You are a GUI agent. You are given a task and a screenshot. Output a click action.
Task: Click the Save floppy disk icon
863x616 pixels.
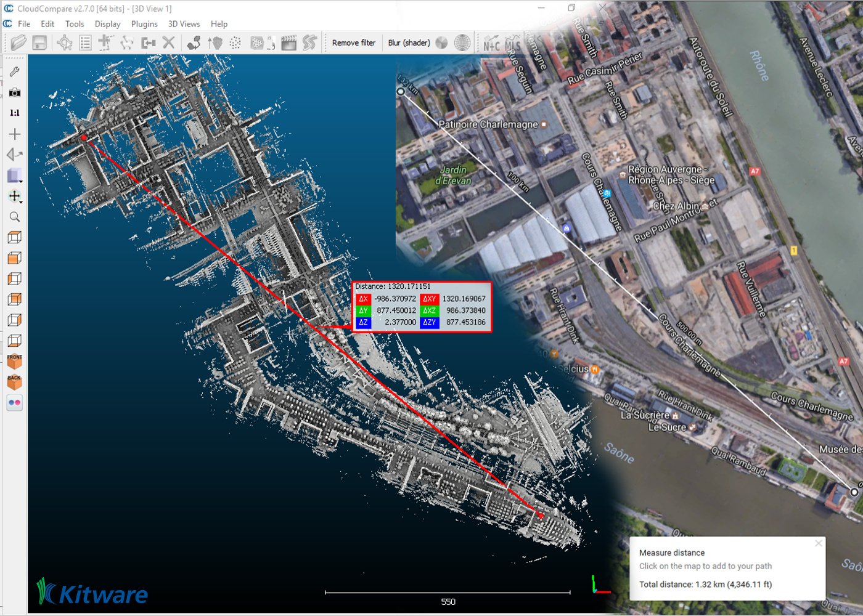tap(39, 43)
